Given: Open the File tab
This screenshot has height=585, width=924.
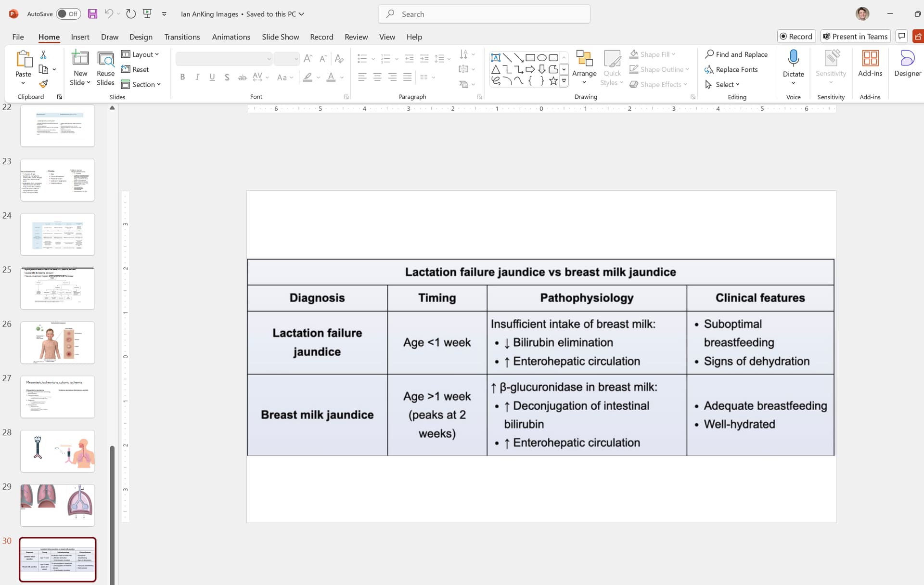Looking at the screenshot, I should pos(18,37).
